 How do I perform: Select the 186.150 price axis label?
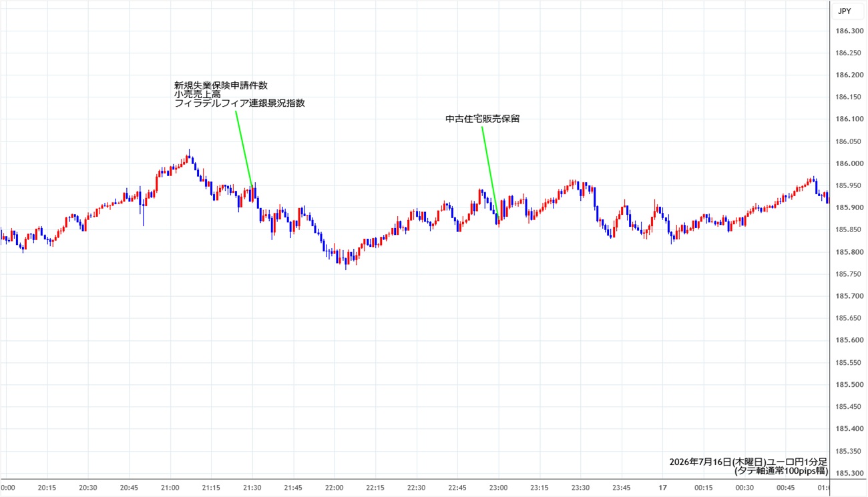tap(848, 97)
